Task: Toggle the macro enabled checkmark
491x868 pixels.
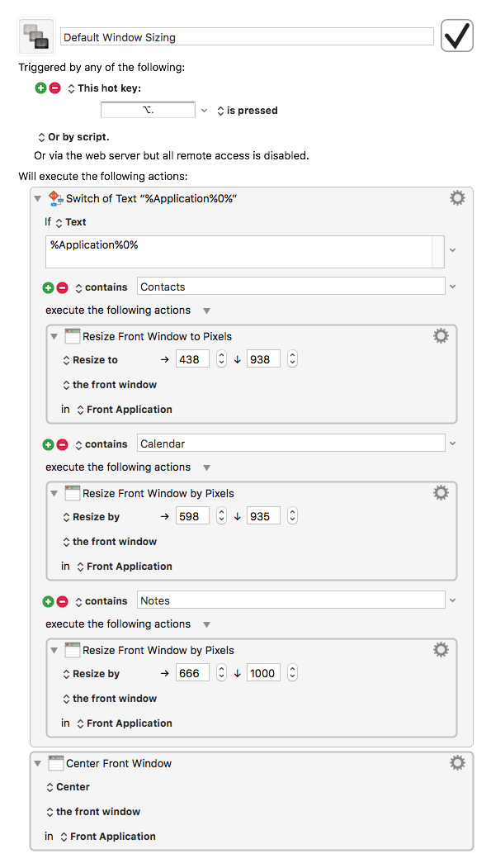Action: click(x=456, y=36)
